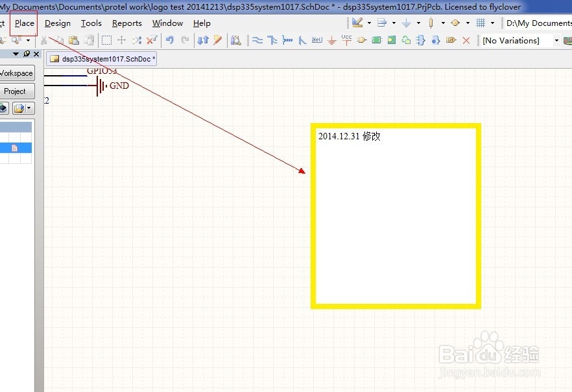Click the alignment tools icon
Viewport: 572px width, 392px height.
[382, 23]
